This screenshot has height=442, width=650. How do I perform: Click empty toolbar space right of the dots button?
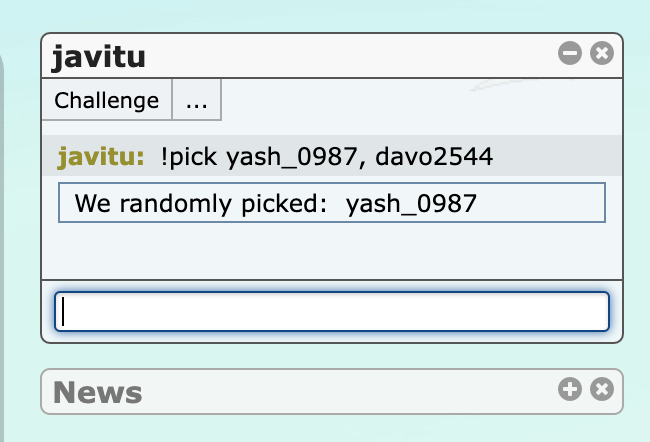point(421,100)
